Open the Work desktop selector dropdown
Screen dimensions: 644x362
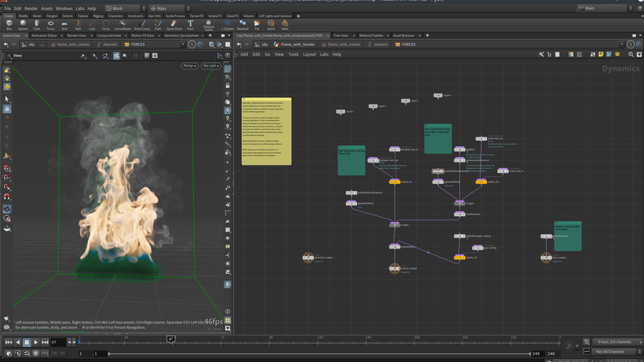pyautogui.click(x=125, y=8)
